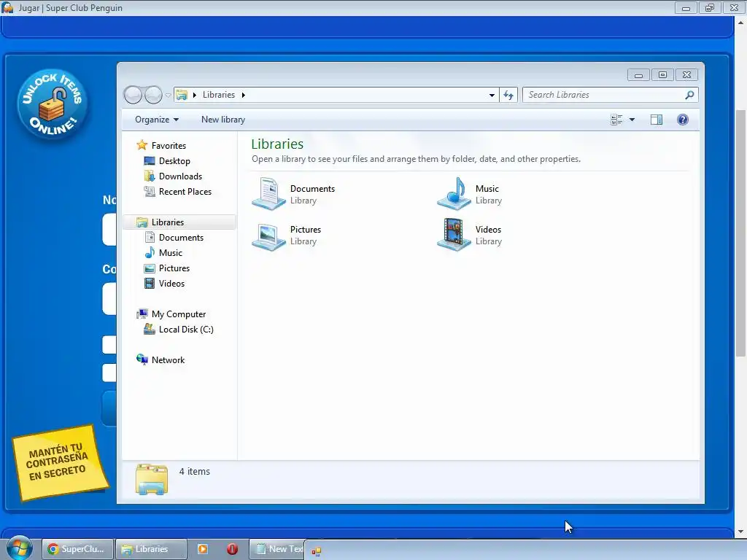Click the Libraries heading text

[277, 144]
